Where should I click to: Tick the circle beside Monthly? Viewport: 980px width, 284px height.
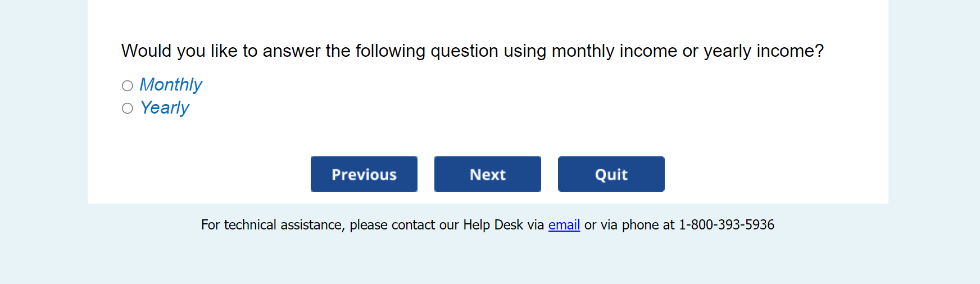pyautogui.click(x=128, y=85)
